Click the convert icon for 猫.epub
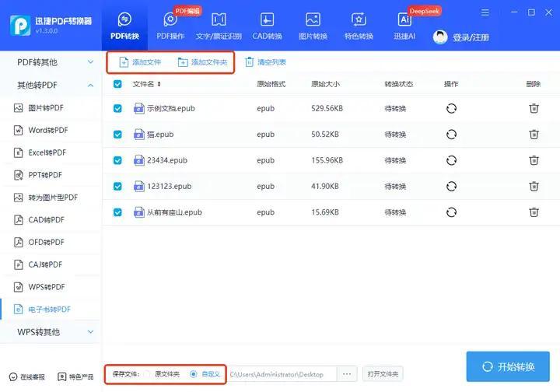560x392 pixels. click(451, 135)
